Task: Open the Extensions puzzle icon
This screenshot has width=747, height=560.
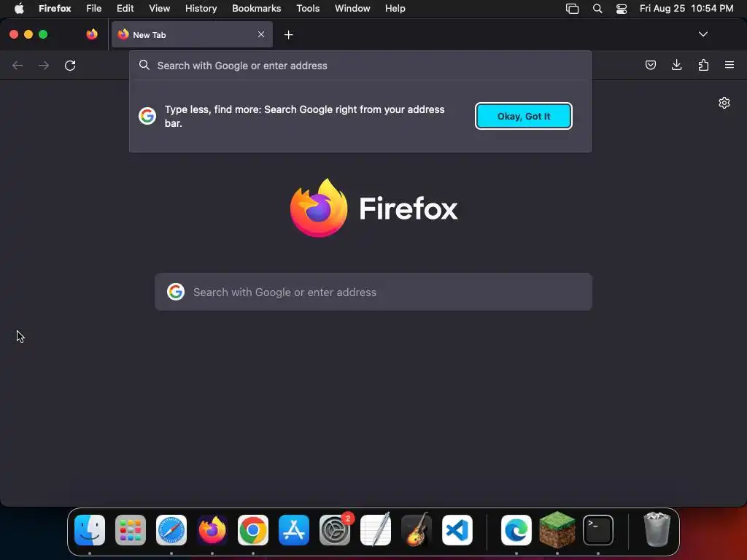Action: pyautogui.click(x=703, y=65)
